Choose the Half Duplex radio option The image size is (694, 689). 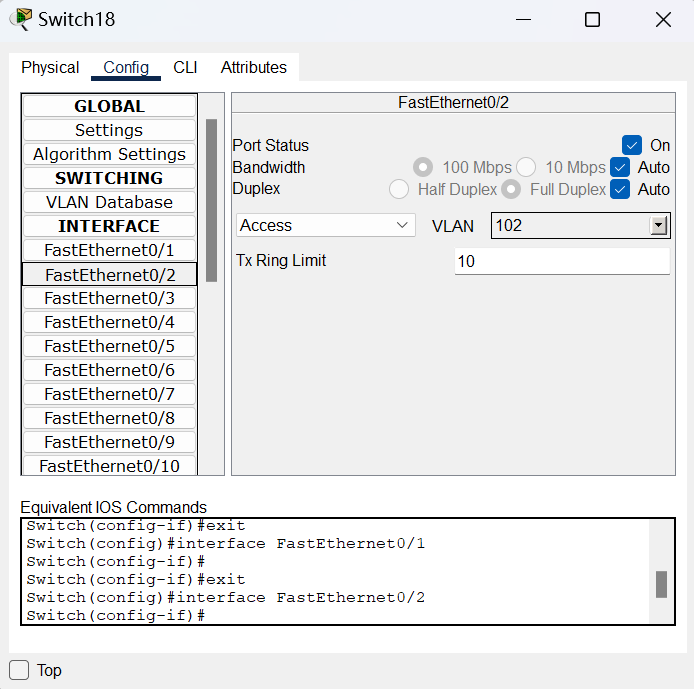tap(399, 189)
